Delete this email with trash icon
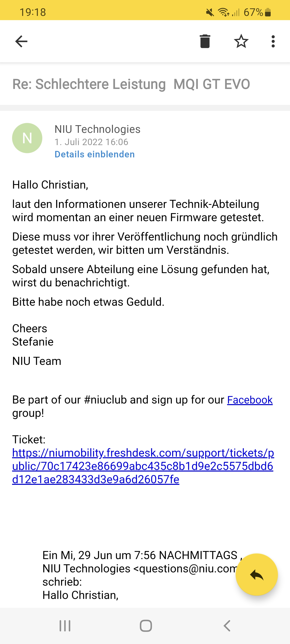This screenshot has width=290, height=644. 205,41
